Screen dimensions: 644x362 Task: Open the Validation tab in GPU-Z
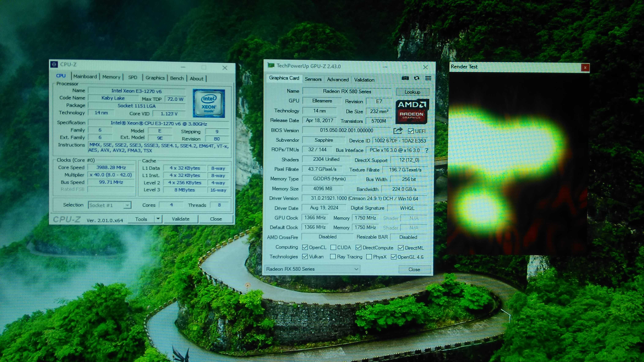[x=364, y=80]
